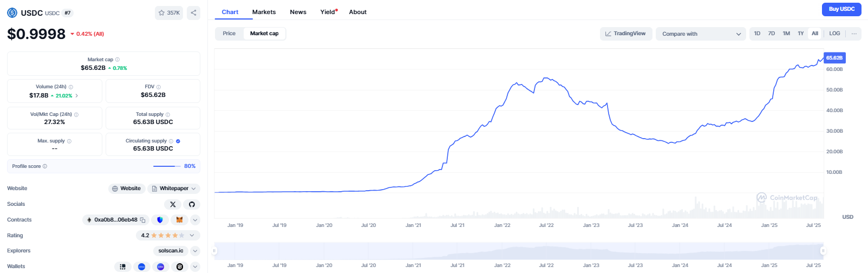
Task: Expand more contracts chevron
Action: (195, 220)
